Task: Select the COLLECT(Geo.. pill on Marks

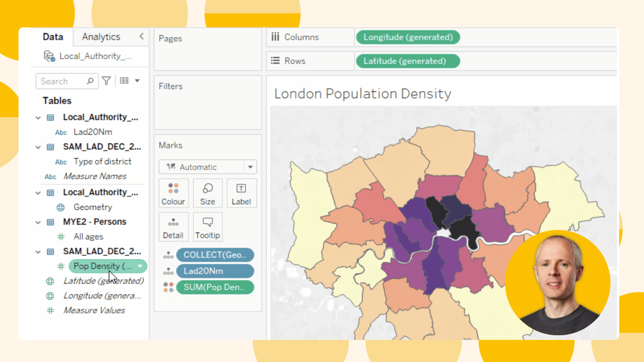Action: 215,255
